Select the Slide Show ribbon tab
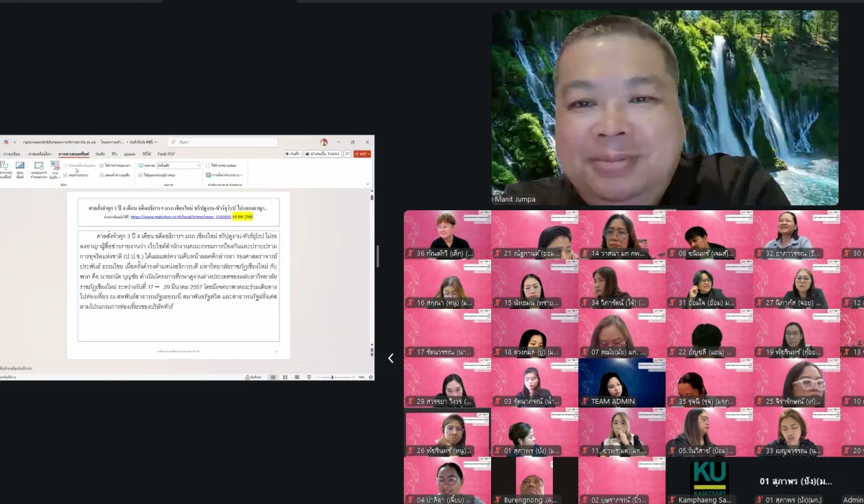 tap(73, 153)
